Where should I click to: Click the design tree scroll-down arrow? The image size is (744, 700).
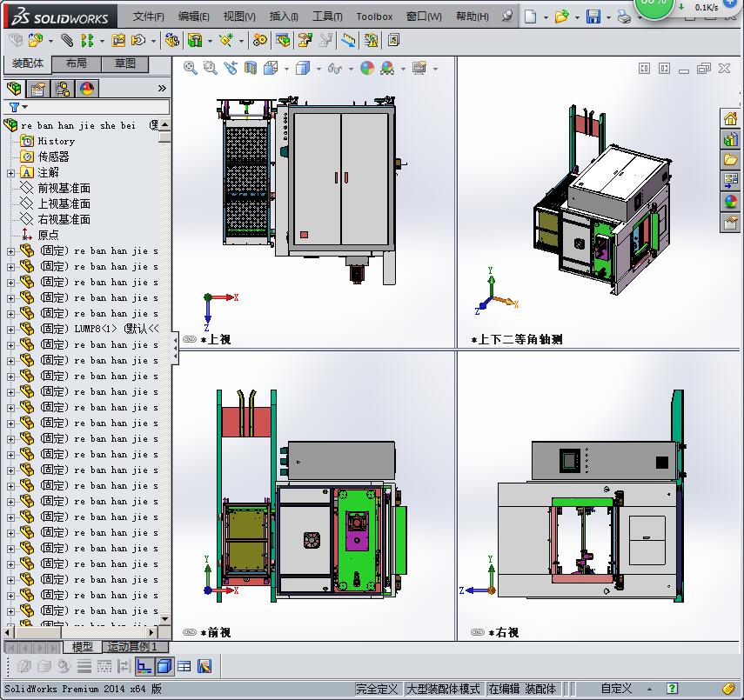[165, 619]
